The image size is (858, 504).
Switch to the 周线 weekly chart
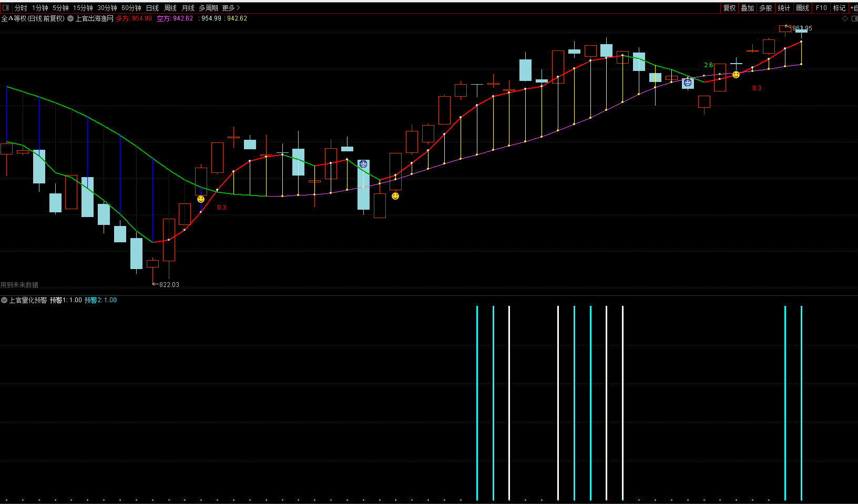(x=170, y=8)
